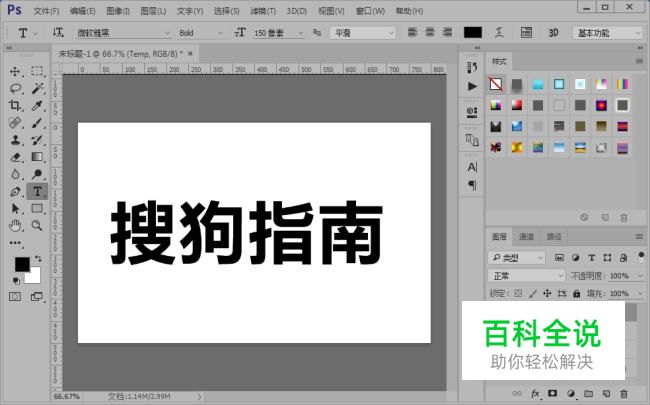
Task: Open the layer blend mode dropdown
Action: (x=526, y=276)
